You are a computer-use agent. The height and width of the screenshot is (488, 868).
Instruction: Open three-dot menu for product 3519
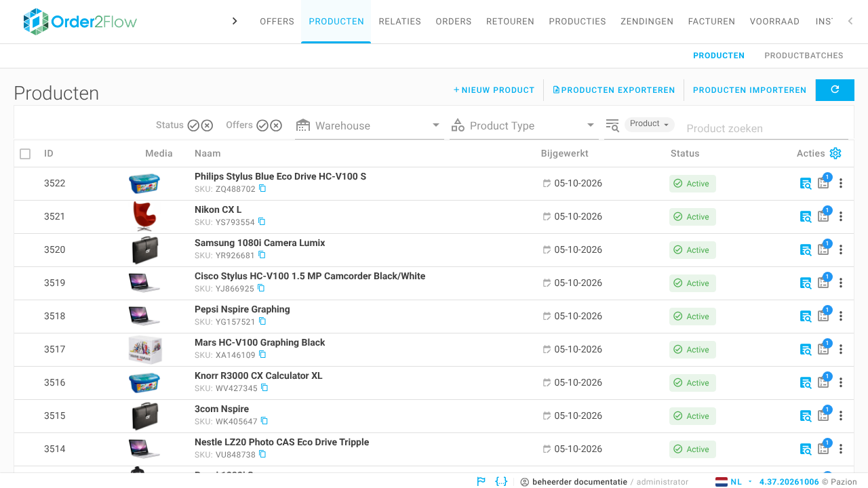coord(841,283)
